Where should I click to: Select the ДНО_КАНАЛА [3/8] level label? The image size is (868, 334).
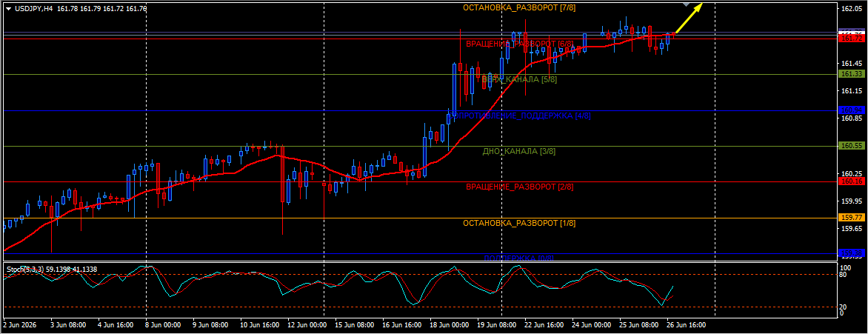(518, 150)
